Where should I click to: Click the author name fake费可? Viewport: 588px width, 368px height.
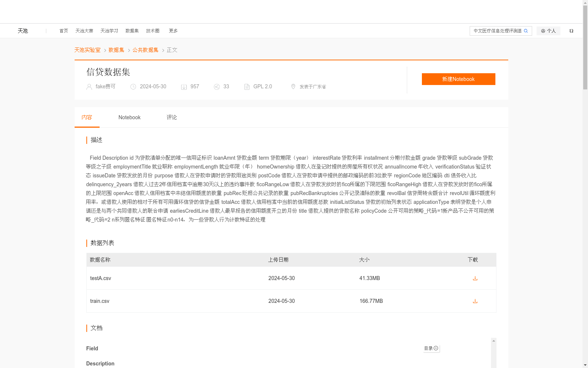coord(105,86)
